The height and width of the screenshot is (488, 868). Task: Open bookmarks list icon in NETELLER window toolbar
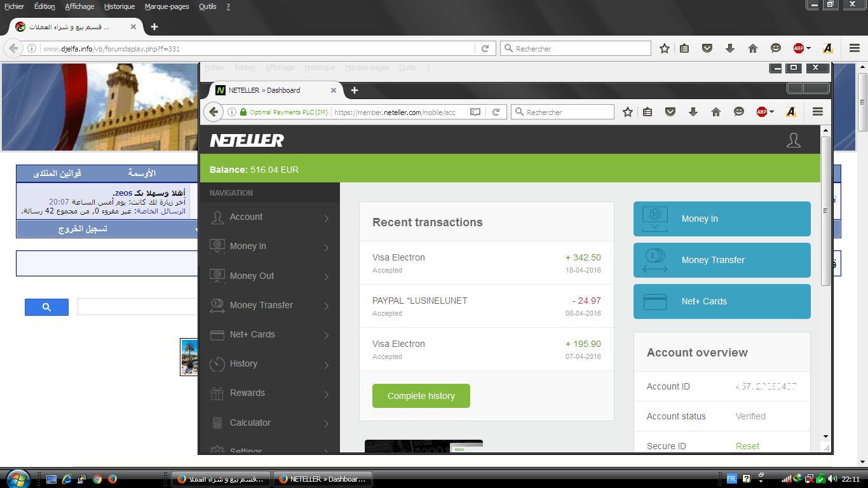click(x=648, y=112)
